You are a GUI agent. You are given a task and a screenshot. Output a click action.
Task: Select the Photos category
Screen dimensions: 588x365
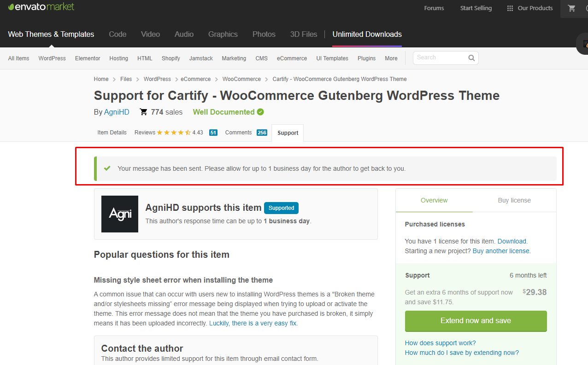pyautogui.click(x=264, y=34)
